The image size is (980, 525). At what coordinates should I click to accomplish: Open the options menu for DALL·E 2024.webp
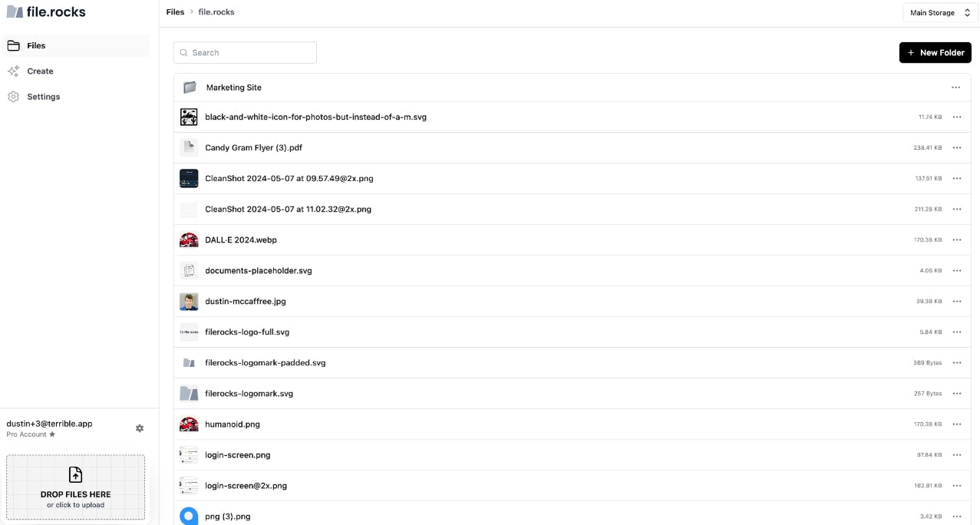point(957,240)
